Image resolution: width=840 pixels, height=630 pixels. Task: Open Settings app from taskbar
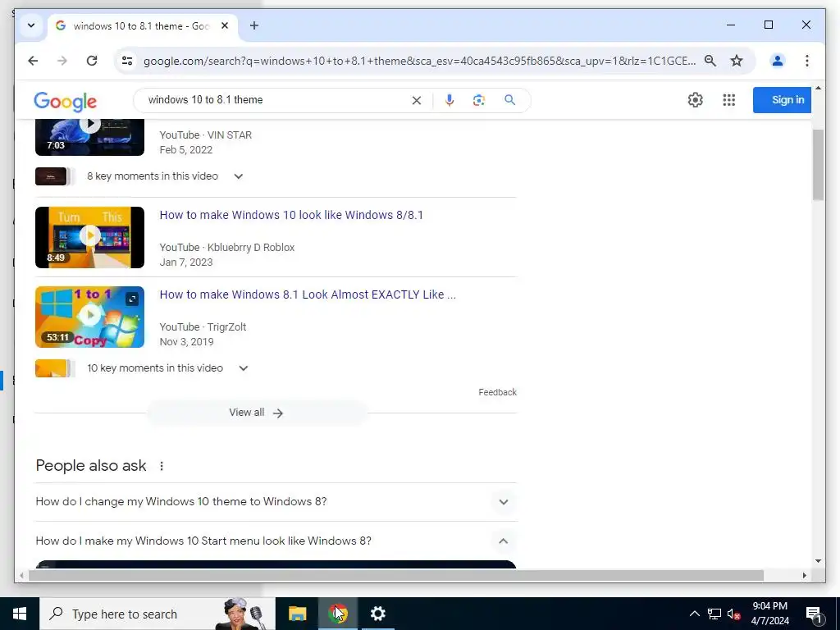377,614
